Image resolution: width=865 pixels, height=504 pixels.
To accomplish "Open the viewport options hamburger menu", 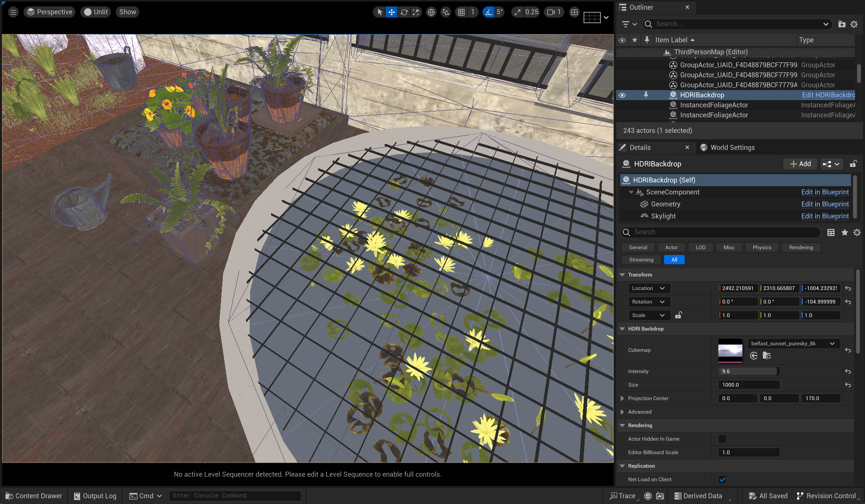I will 13,12.
